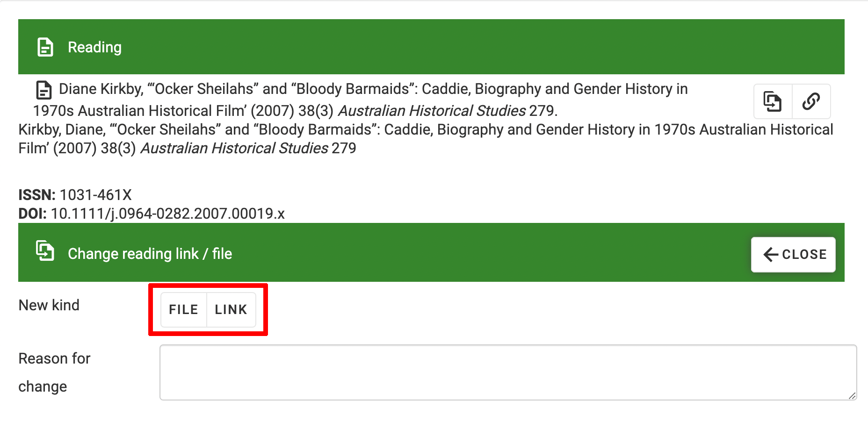Click the New kind label
868x429 pixels.
pyautogui.click(x=49, y=305)
